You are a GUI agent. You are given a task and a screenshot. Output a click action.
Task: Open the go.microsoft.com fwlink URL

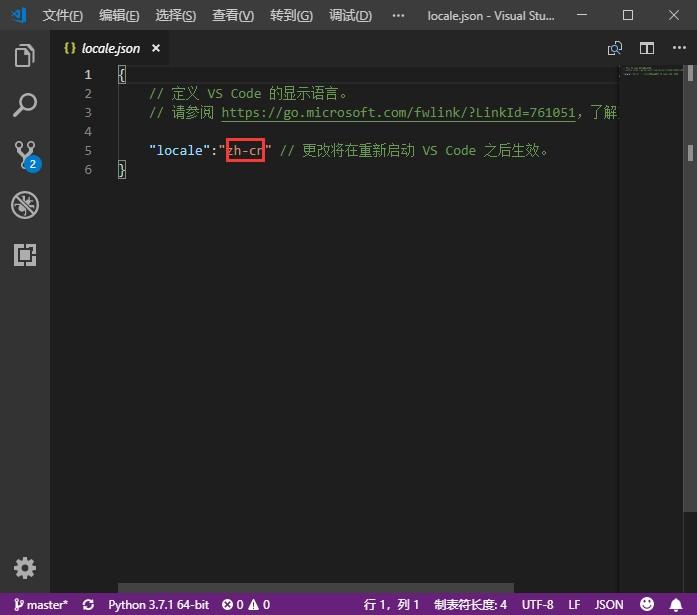point(398,112)
